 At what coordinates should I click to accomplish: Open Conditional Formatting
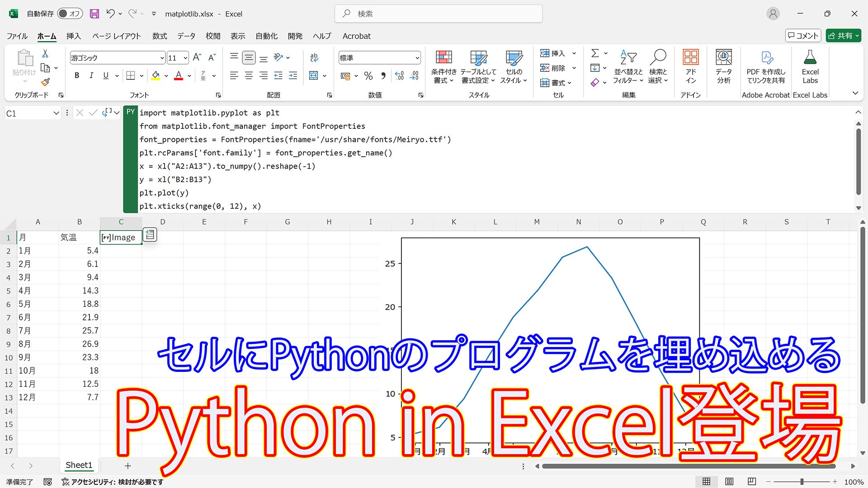click(443, 67)
